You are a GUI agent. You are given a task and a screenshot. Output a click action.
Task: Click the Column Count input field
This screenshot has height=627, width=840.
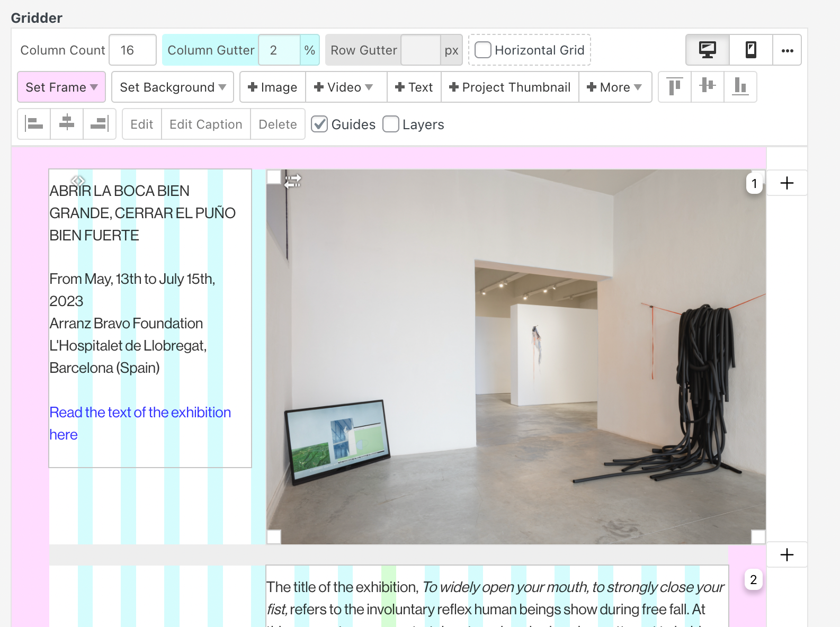[132, 50]
